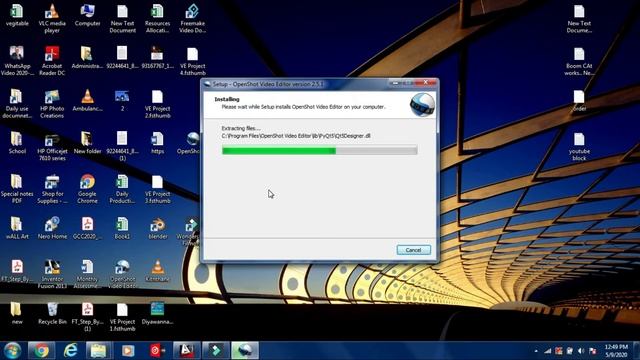Select the Nero Home desktop icon

tap(52, 228)
